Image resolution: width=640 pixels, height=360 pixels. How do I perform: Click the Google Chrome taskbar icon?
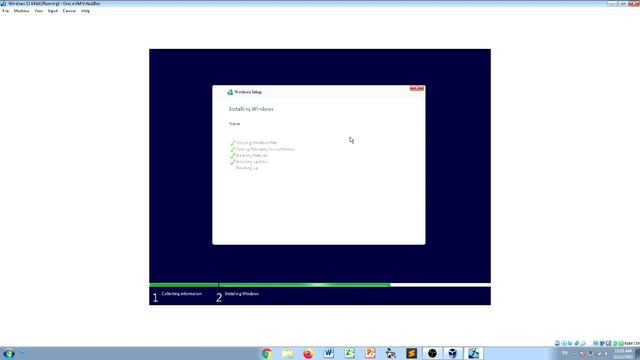click(x=267, y=353)
